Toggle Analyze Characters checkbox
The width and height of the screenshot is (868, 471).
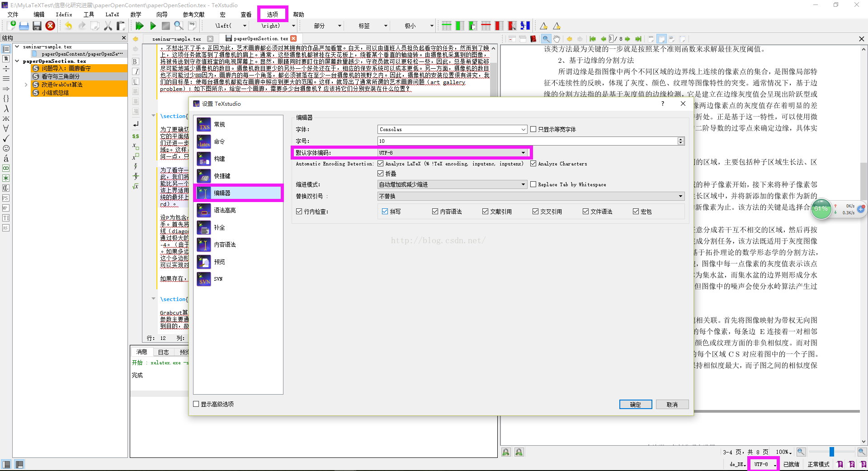coord(533,164)
